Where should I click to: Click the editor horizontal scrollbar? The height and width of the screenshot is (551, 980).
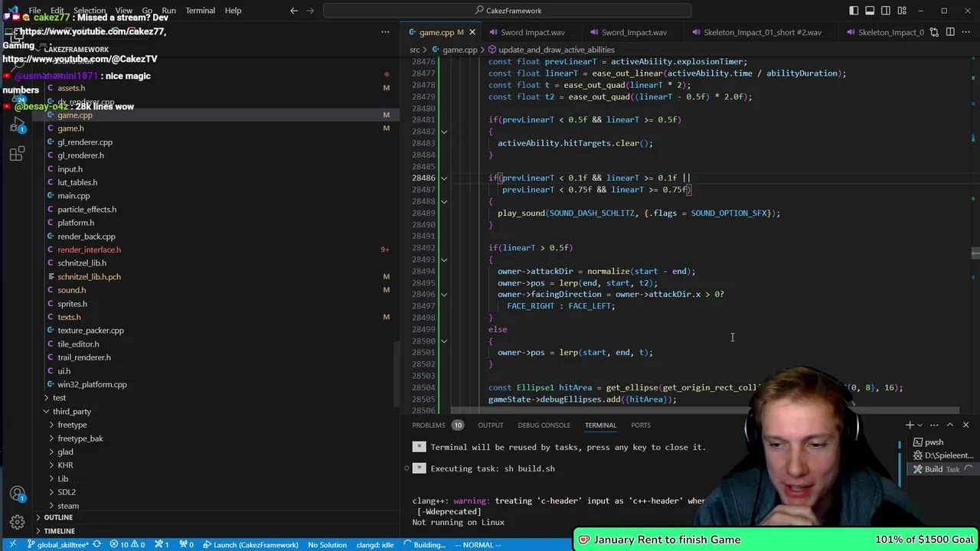tap(704, 411)
